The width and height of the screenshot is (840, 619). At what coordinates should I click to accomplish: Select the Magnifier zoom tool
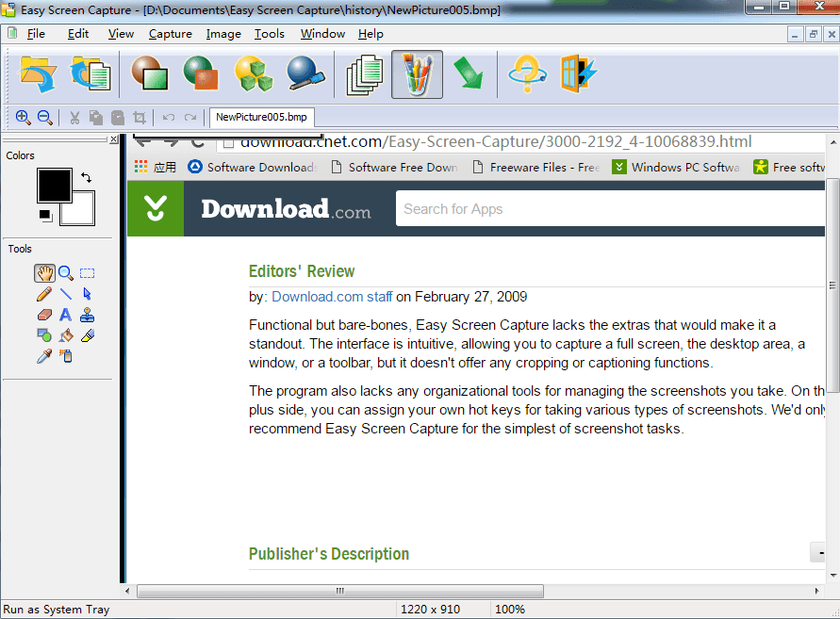pyautogui.click(x=66, y=273)
